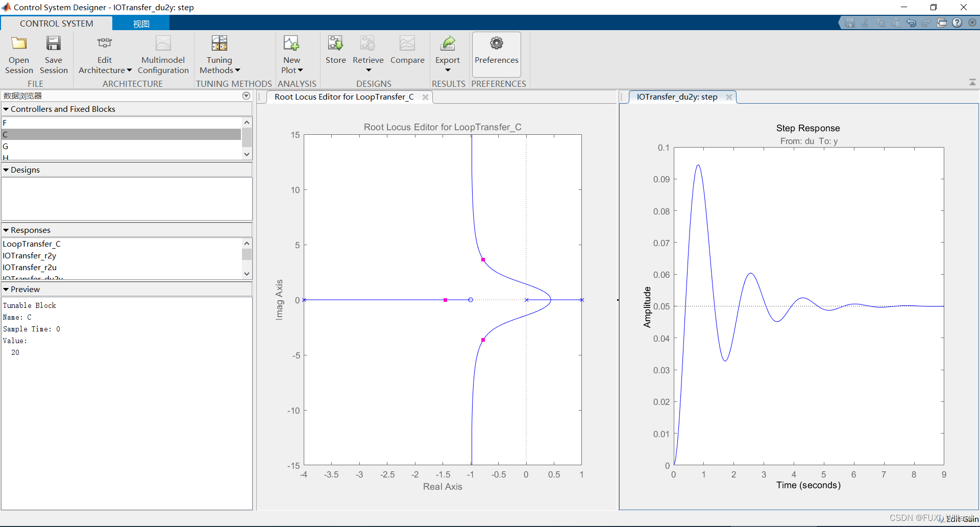
Task: Open New Plot dropdown arrow
Action: 300,70
